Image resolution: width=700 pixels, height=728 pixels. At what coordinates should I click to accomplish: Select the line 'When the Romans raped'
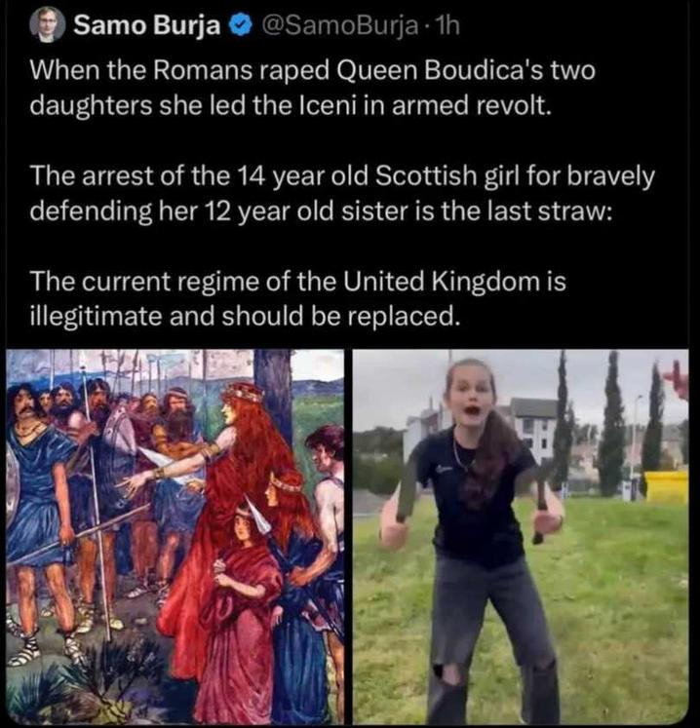(312, 71)
